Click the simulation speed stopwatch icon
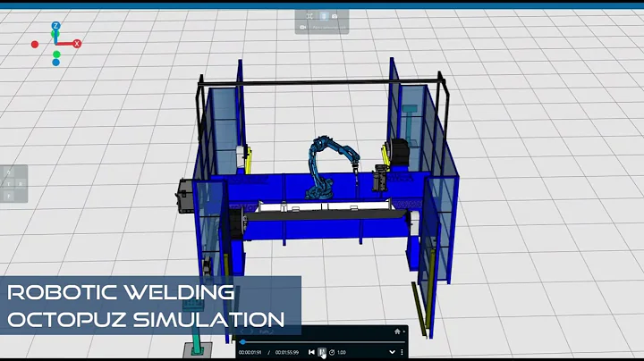The height and width of the screenshot is (361, 644). pos(332,352)
